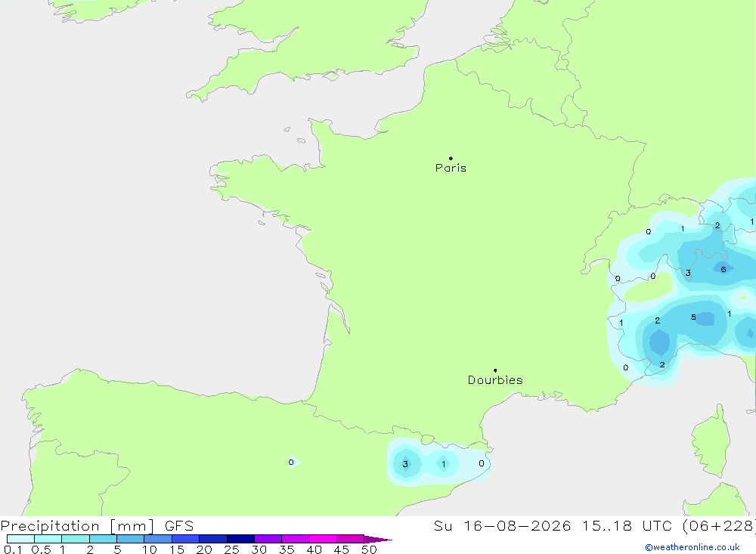This screenshot has height=554, width=756.
Task: Click the '25' legend scale label
Action: tap(232, 549)
